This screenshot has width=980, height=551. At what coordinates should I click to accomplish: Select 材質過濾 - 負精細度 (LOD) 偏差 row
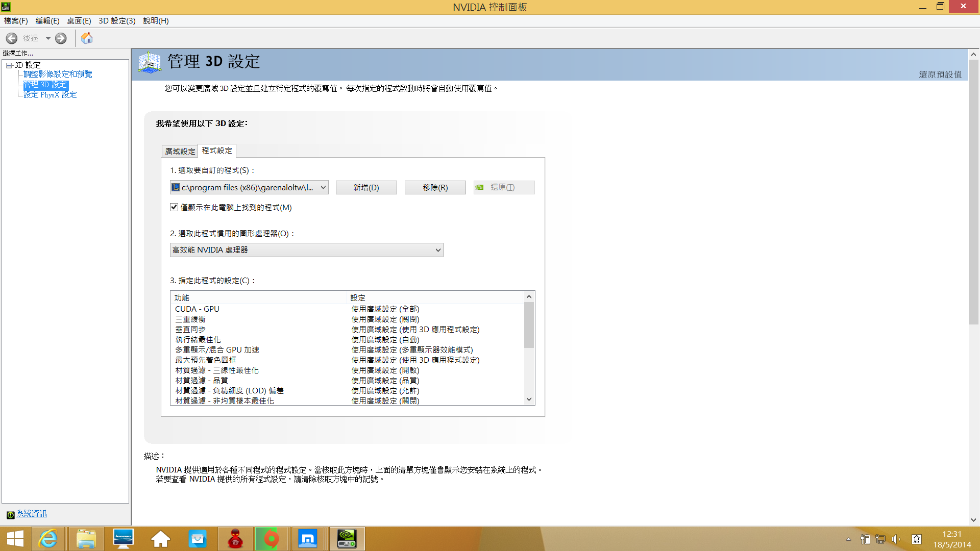click(x=347, y=391)
